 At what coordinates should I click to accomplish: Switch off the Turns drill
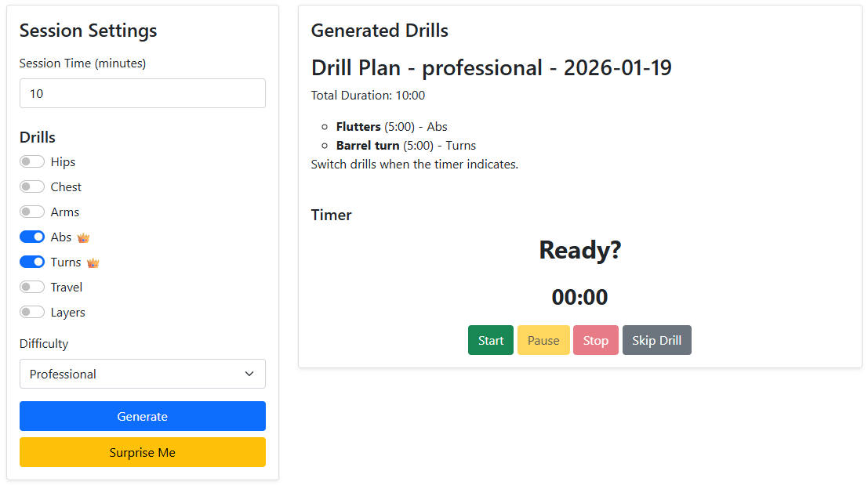pyautogui.click(x=32, y=262)
